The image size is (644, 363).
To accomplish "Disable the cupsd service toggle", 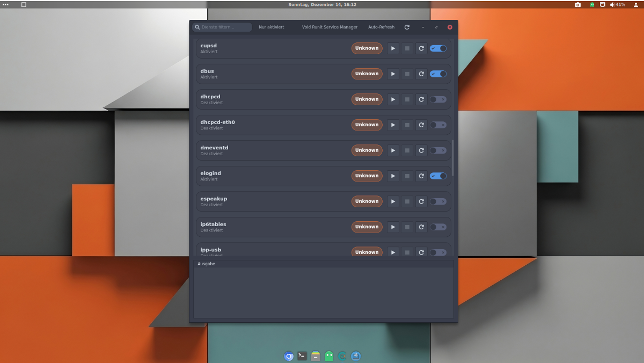I will coord(438,48).
